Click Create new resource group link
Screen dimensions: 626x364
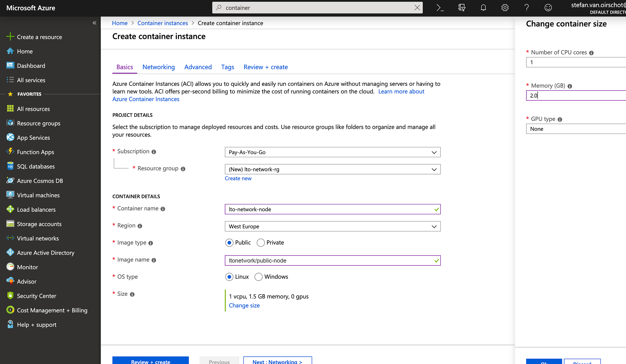pos(238,178)
